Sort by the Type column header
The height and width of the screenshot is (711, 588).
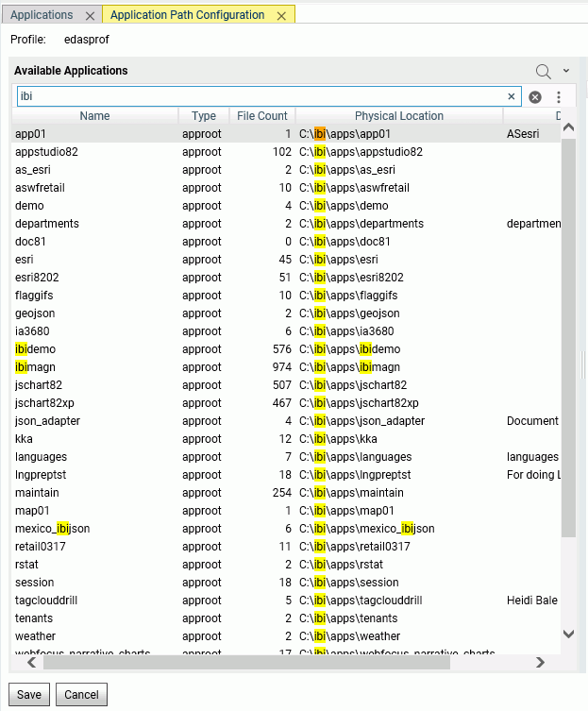(204, 116)
